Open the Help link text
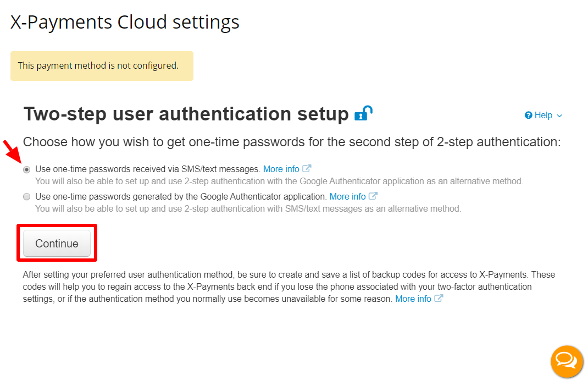588x386 pixels. tap(543, 115)
